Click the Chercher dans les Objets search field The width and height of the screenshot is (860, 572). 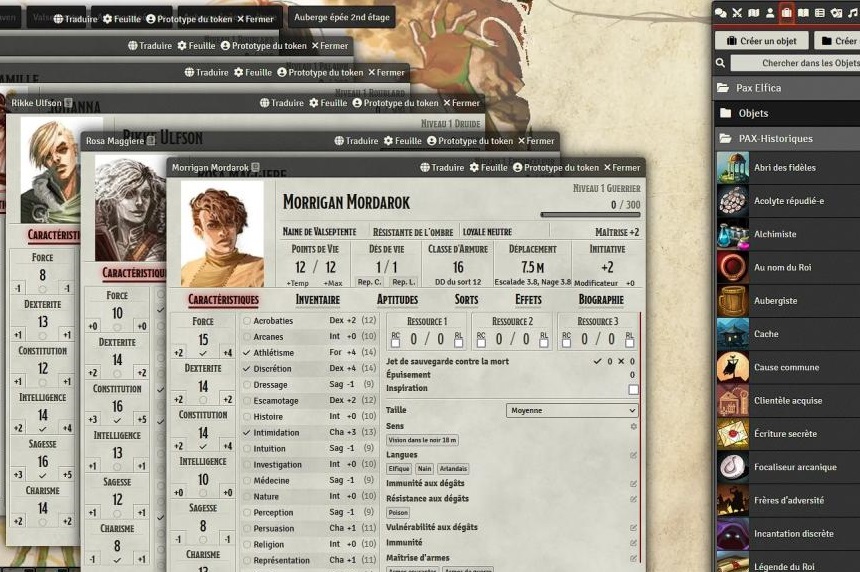click(795, 63)
